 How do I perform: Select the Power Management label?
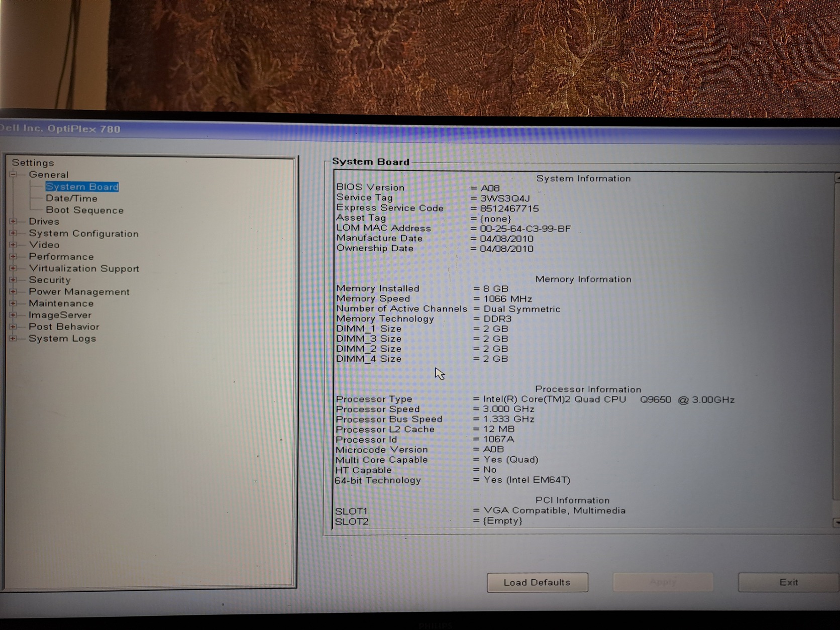pos(79,292)
